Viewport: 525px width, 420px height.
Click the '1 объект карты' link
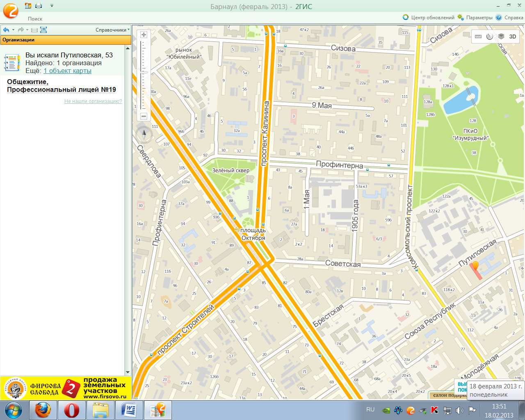tap(67, 71)
